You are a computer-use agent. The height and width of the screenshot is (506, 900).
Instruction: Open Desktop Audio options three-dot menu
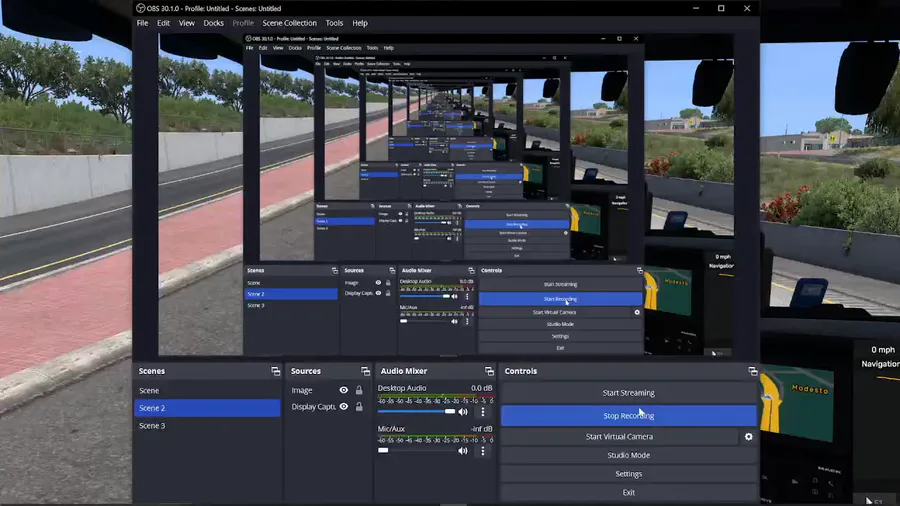(483, 412)
